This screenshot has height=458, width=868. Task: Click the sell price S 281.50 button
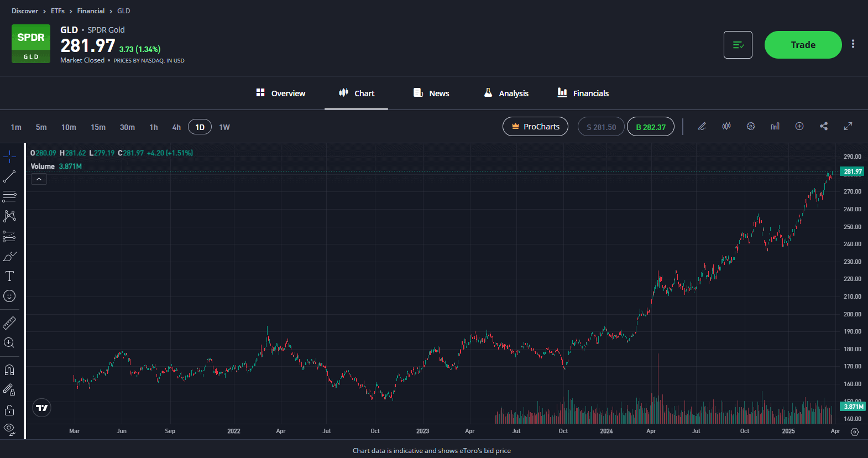coord(601,127)
